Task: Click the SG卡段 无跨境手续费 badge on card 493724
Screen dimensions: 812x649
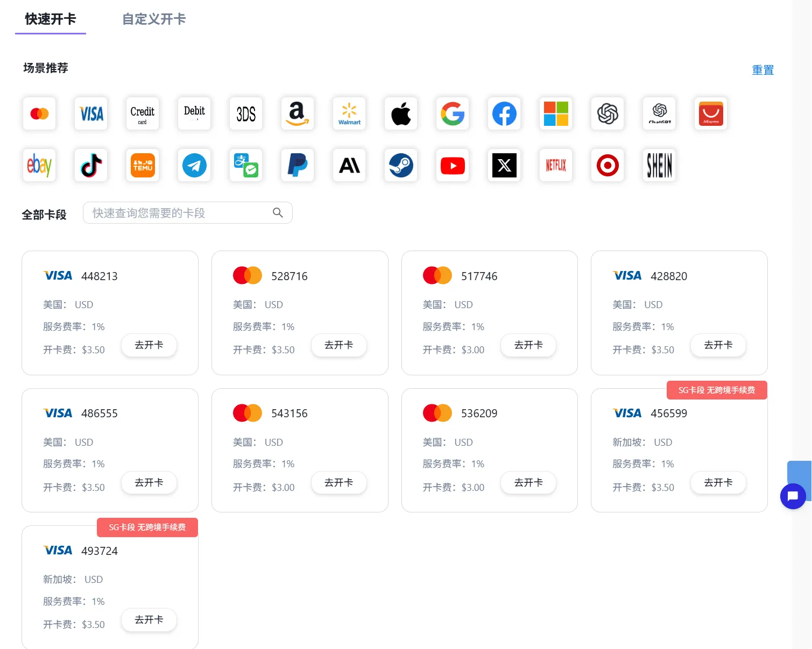Action: pos(147,527)
